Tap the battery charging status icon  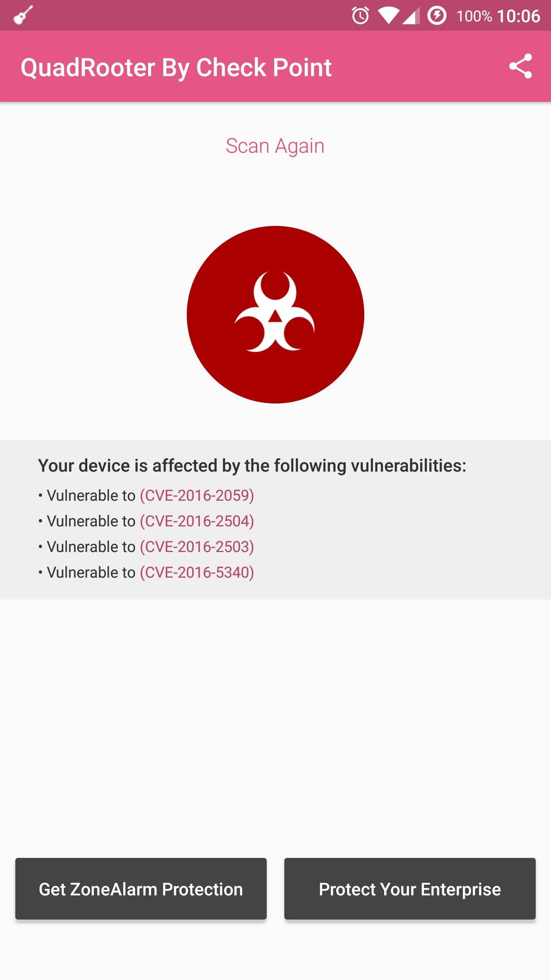pos(437,16)
